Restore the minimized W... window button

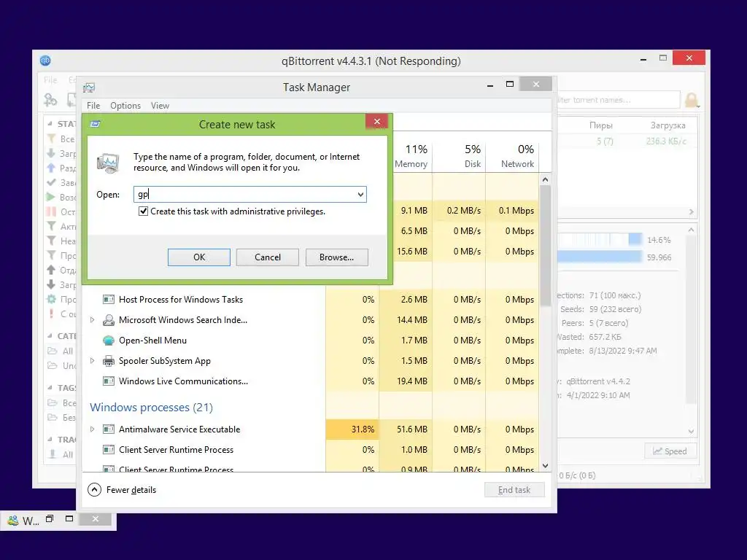coord(50,519)
